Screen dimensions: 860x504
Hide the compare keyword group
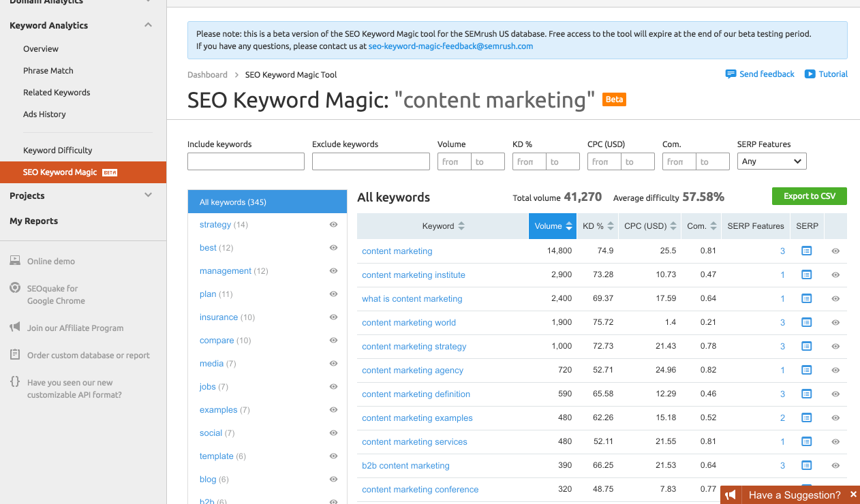point(334,341)
